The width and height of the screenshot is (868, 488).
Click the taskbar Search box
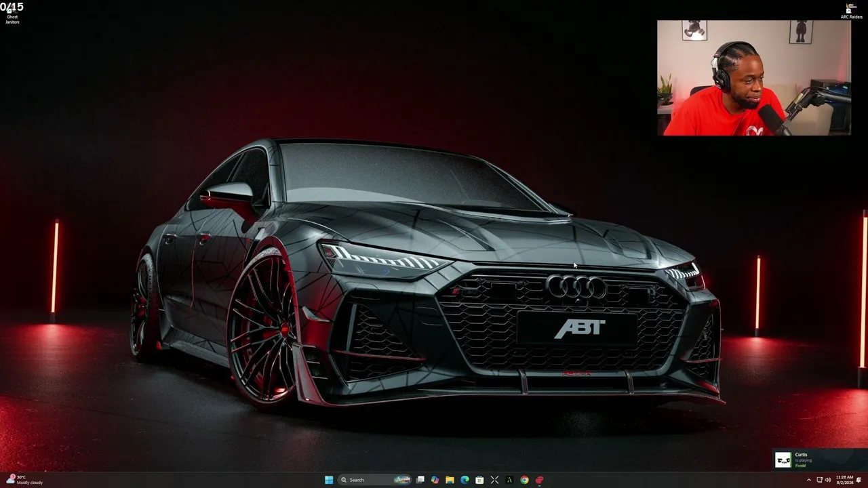[375, 480]
